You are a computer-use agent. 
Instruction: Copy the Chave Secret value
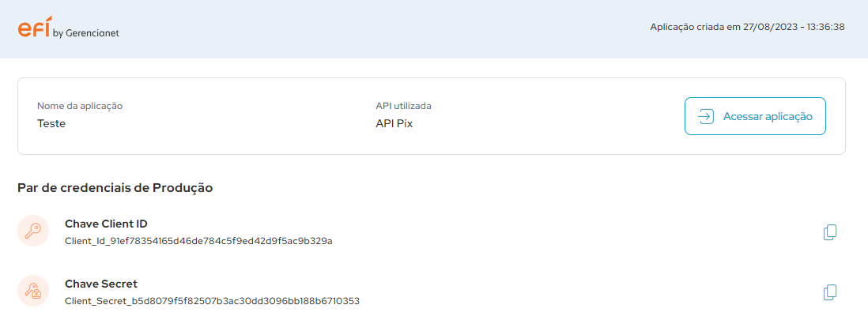click(x=830, y=292)
